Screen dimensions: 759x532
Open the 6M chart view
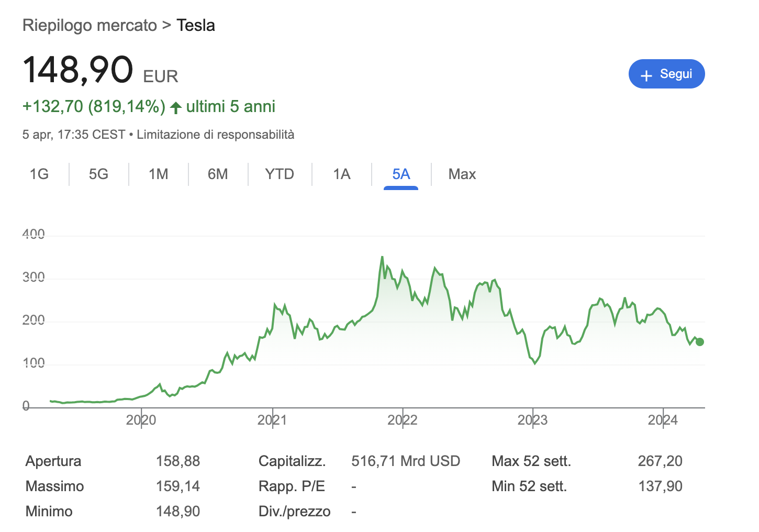[218, 174]
